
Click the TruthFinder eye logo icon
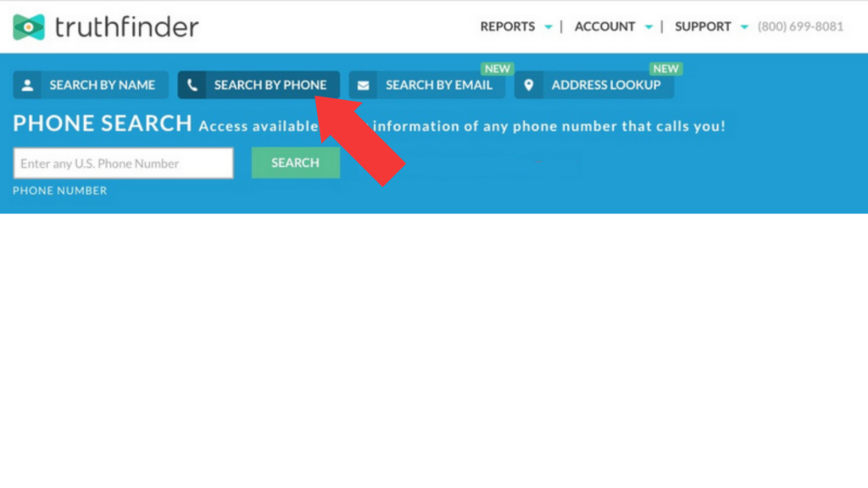[29, 26]
